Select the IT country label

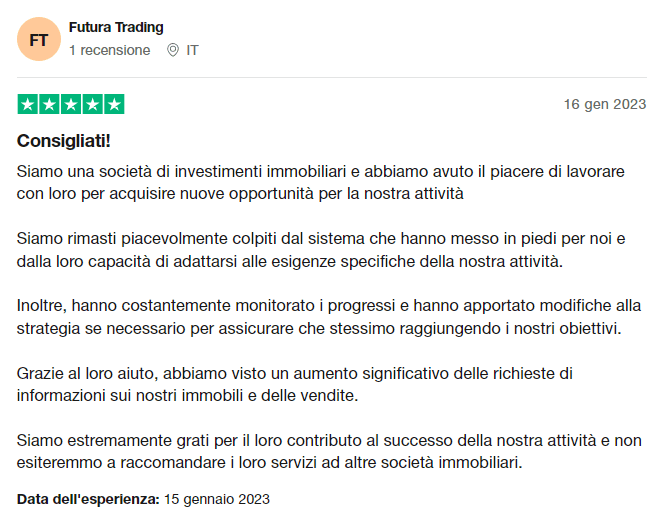[192, 50]
